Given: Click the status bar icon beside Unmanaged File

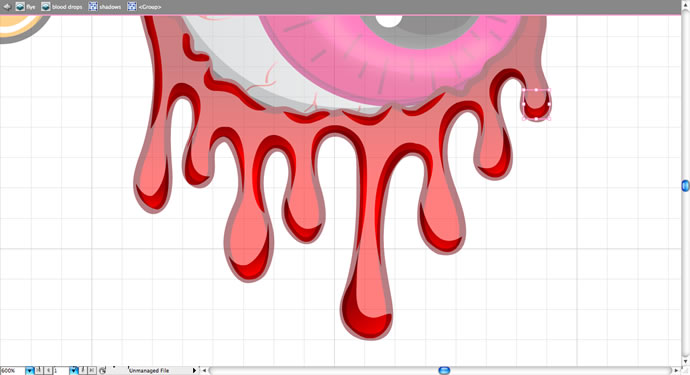Looking at the screenshot, I should pos(103,371).
